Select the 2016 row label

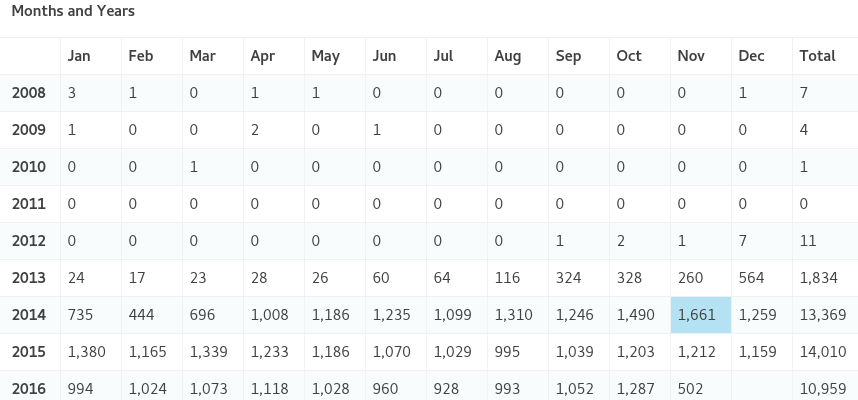click(28, 389)
